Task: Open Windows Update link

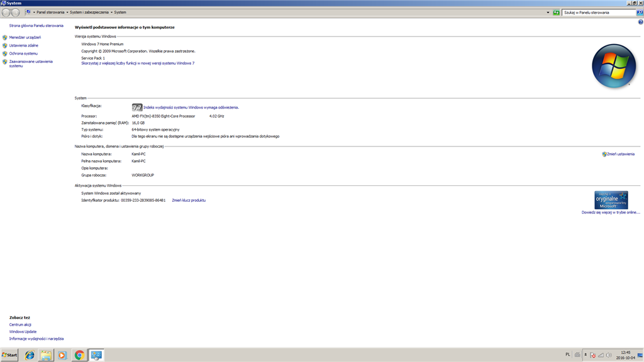Action: click(23, 332)
